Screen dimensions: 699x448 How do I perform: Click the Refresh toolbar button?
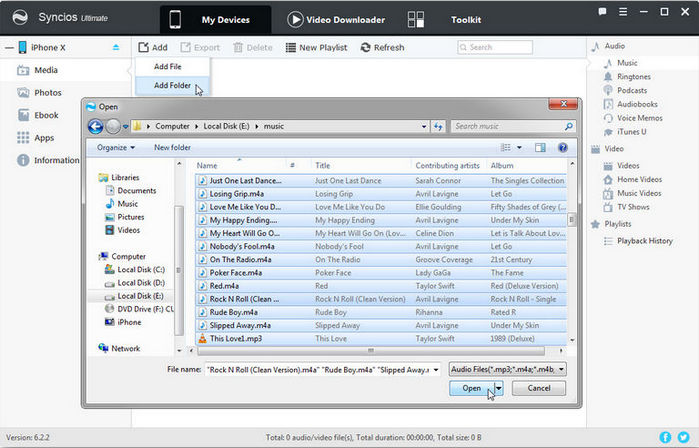tap(382, 47)
